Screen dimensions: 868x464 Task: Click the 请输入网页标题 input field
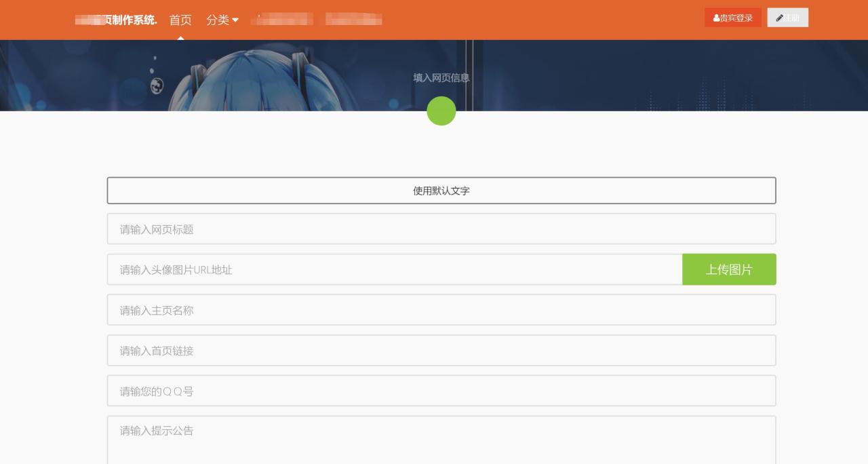coord(441,229)
